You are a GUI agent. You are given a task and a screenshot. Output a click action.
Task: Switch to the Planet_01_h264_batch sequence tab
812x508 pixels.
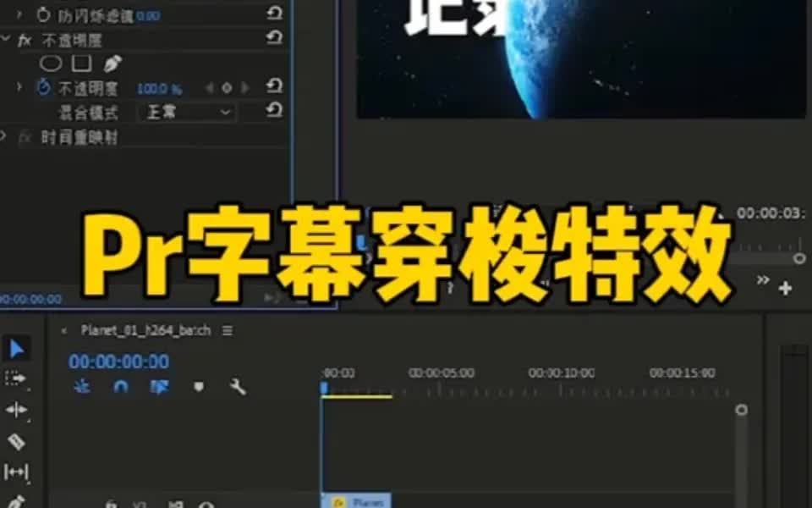point(145,330)
